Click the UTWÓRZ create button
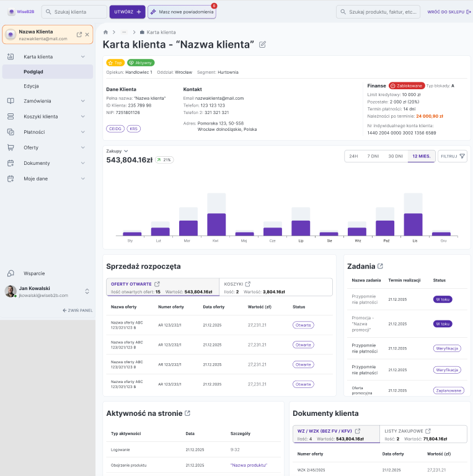This screenshot has width=473, height=476. 127,12
